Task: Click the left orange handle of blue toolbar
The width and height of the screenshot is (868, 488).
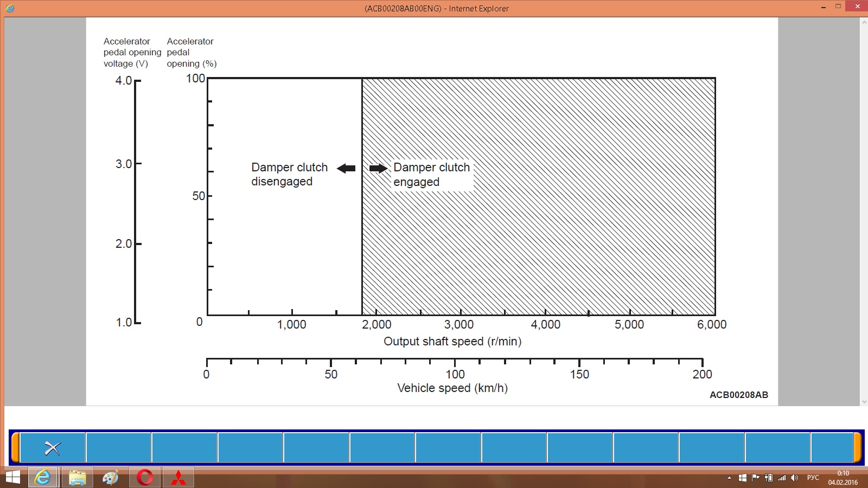Action: (16, 448)
